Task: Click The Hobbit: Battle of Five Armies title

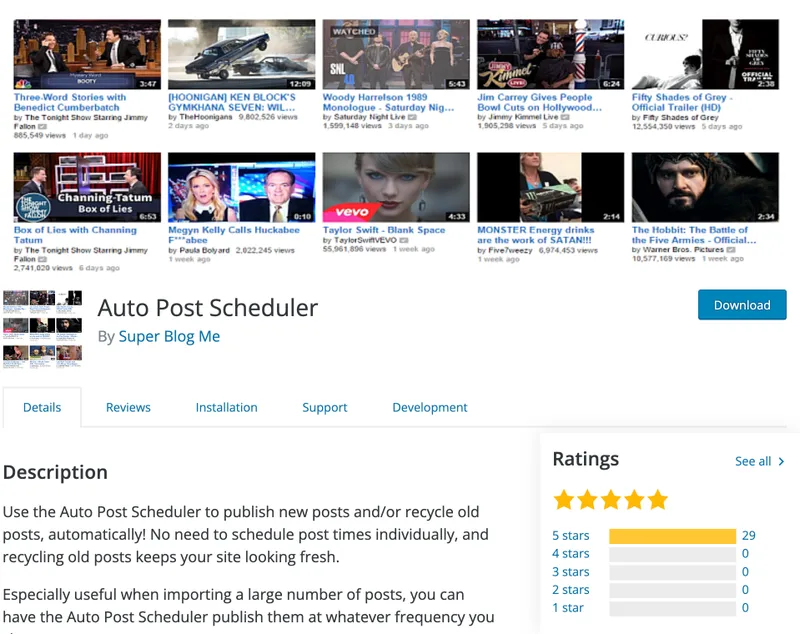Action: click(x=694, y=235)
